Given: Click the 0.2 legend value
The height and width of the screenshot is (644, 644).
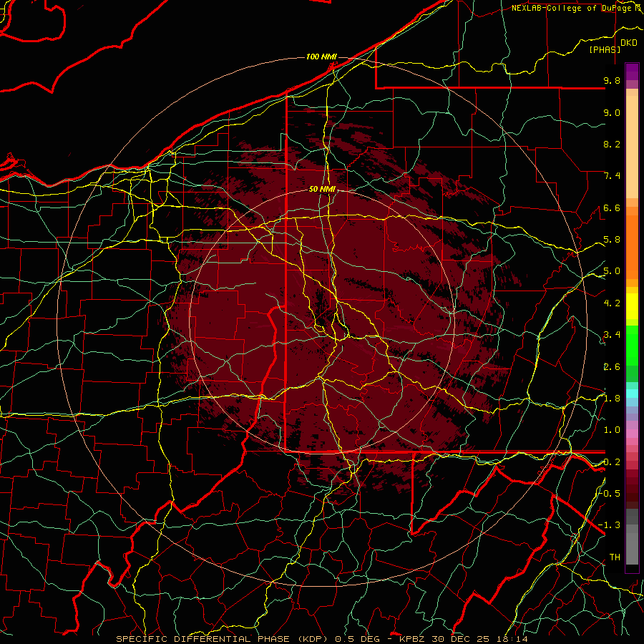Looking at the screenshot, I should click(612, 462).
